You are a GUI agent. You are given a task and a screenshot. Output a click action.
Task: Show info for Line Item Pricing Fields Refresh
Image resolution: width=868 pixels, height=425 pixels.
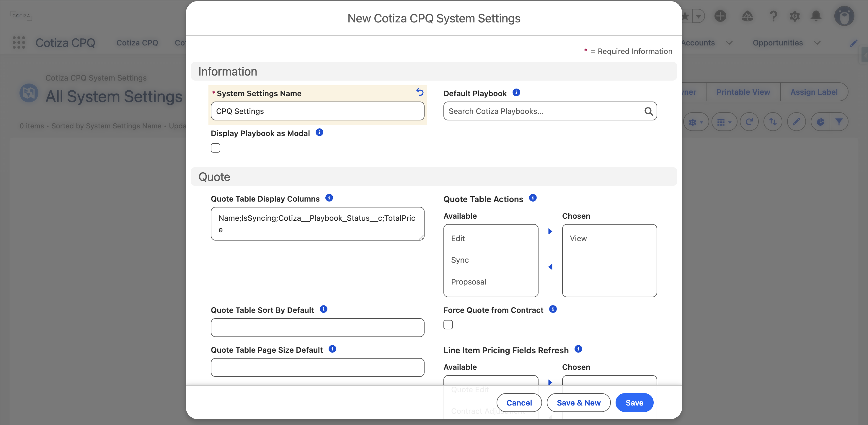(x=578, y=349)
